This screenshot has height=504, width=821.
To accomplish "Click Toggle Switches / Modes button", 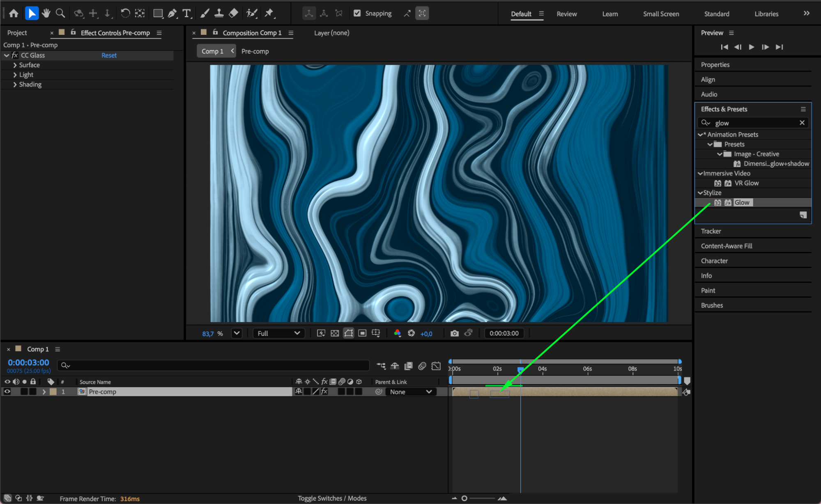I will (332, 498).
